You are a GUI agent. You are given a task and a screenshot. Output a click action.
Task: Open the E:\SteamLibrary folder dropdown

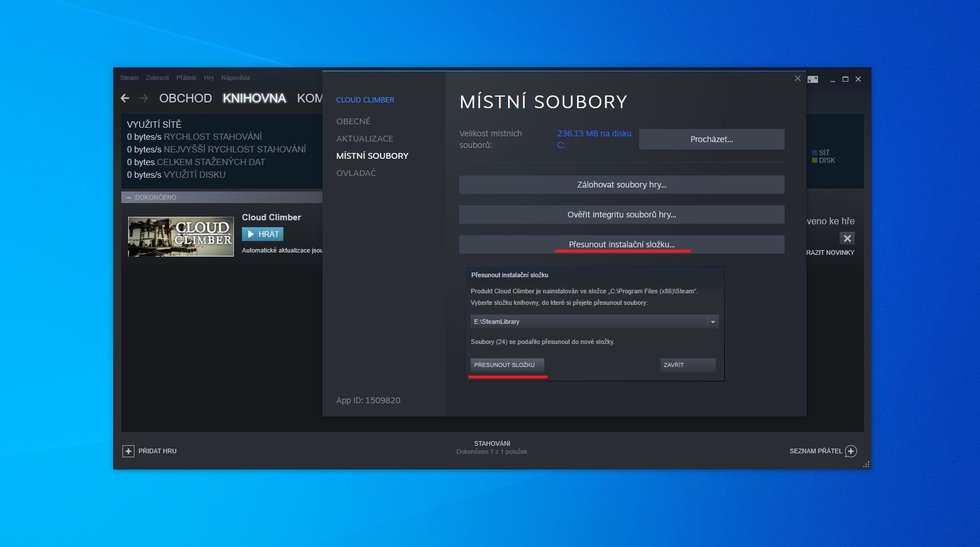pyautogui.click(x=594, y=322)
